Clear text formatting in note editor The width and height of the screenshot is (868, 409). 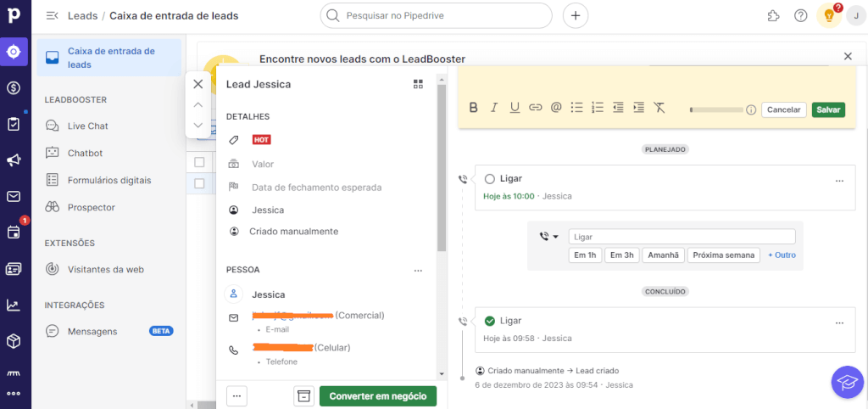659,108
